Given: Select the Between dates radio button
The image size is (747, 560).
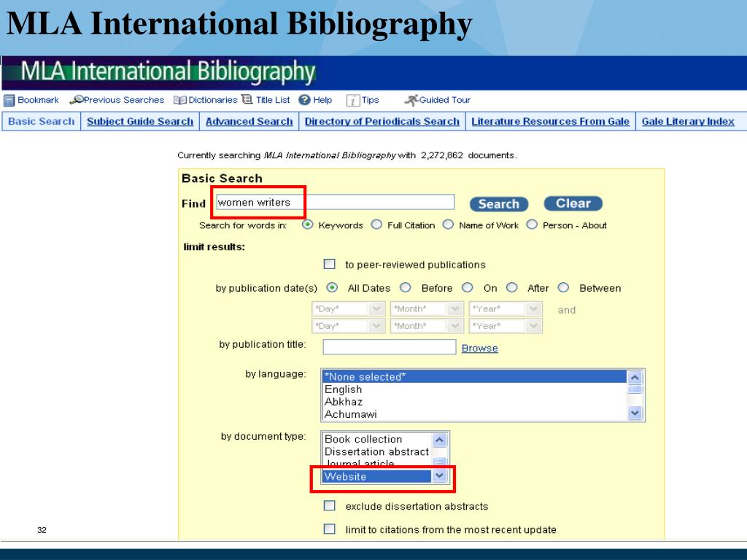Looking at the screenshot, I should coord(563,287).
